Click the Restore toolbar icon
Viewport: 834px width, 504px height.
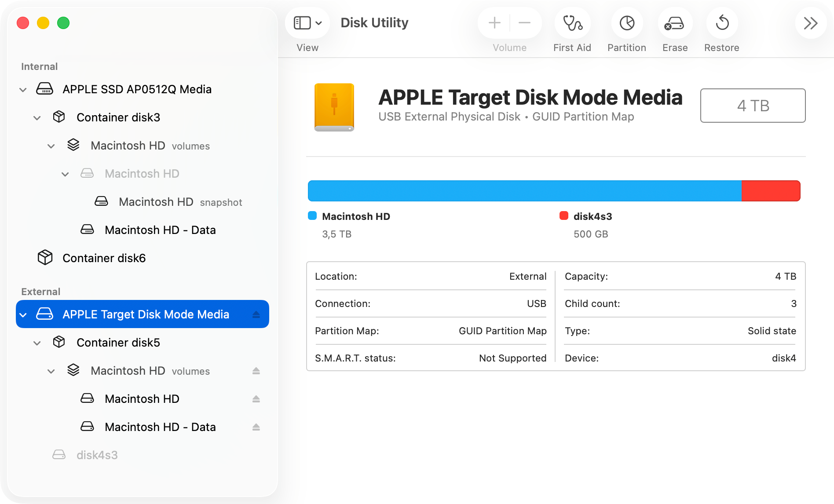[x=722, y=23]
